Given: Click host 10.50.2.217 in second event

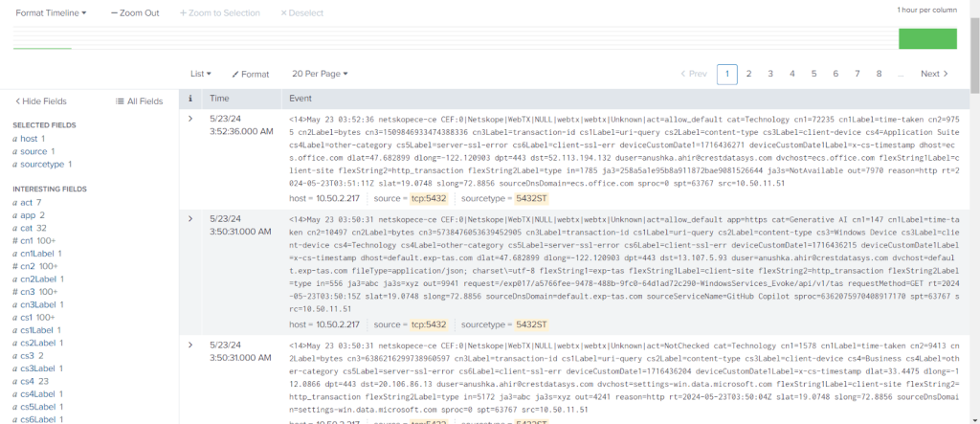Looking at the screenshot, I should tap(338, 324).
